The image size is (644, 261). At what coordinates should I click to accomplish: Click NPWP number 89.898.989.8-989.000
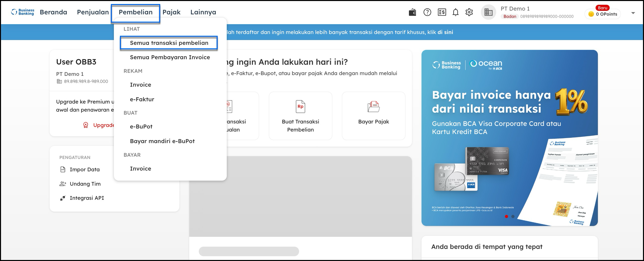point(86,81)
